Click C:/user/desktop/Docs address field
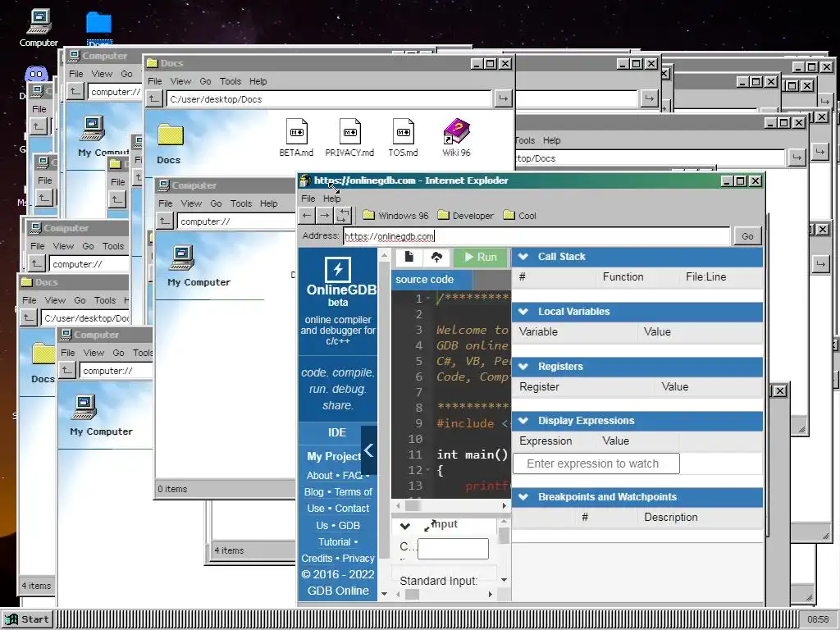Image resolution: width=840 pixels, height=630 pixels. [329, 99]
